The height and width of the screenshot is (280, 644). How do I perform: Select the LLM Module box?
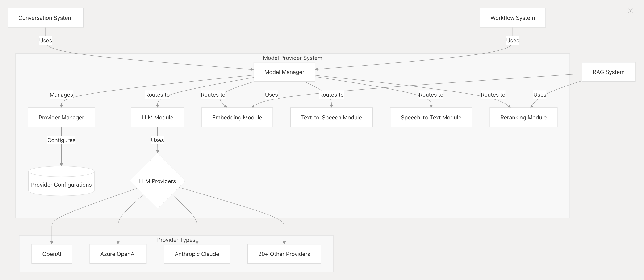point(158,117)
